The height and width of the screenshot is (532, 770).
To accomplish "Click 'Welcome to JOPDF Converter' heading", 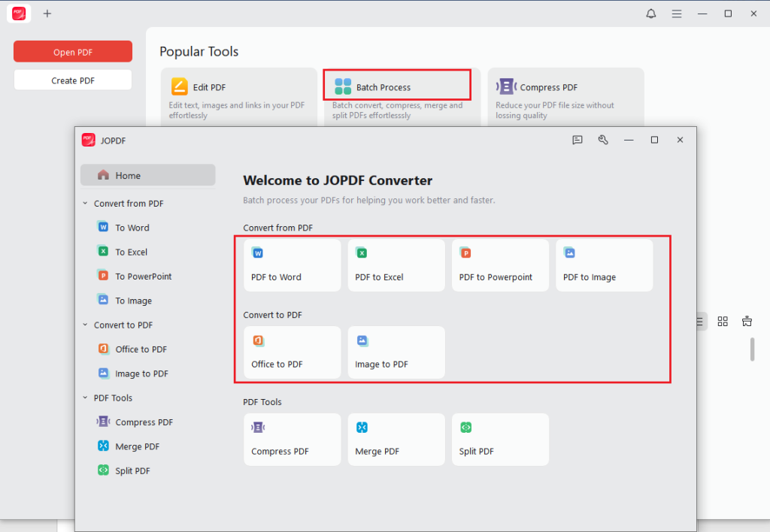I will point(338,180).
